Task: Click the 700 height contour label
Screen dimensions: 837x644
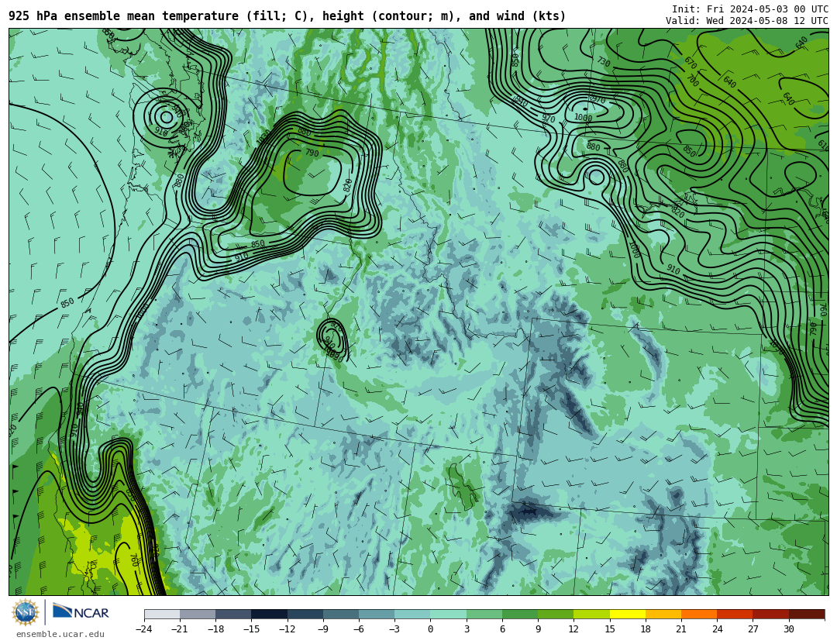Action: 692,80
